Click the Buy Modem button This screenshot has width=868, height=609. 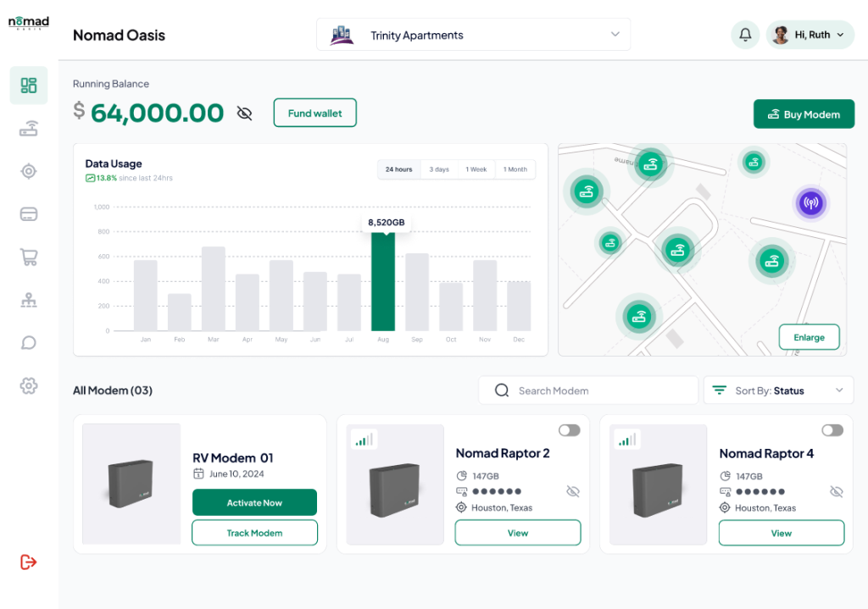(804, 114)
